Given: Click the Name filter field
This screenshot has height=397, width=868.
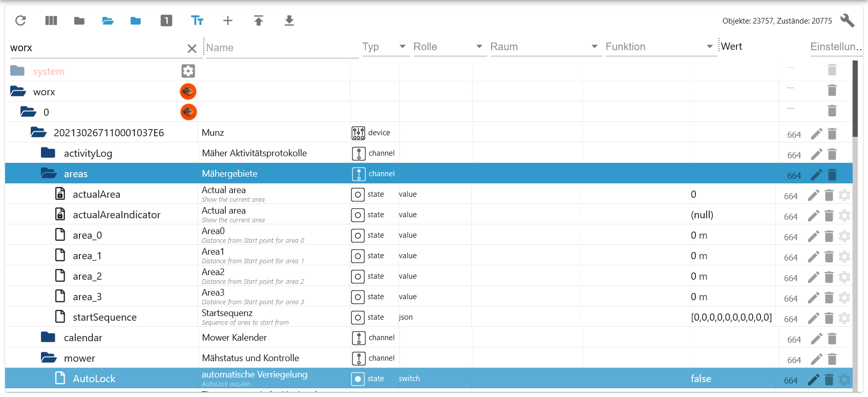Looking at the screenshot, I should tap(282, 48).
